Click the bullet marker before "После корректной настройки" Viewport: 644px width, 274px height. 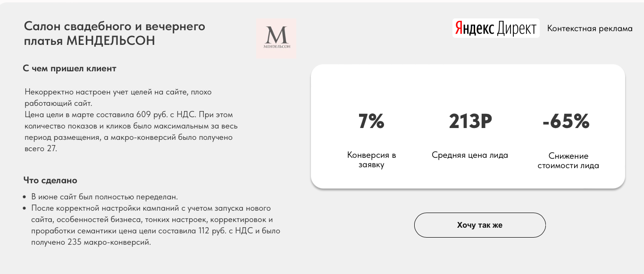[25, 208]
